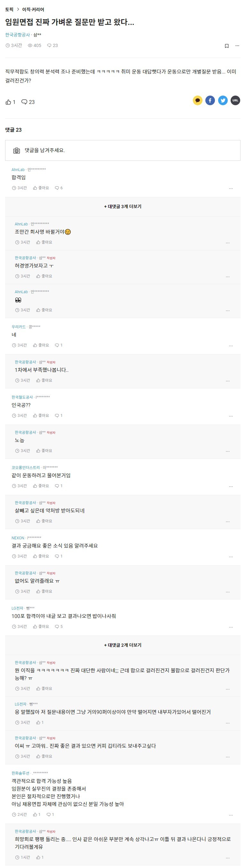The height and width of the screenshot is (868, 245).
Task: Copy post URL with the URL icon
Action: (235, 100)
